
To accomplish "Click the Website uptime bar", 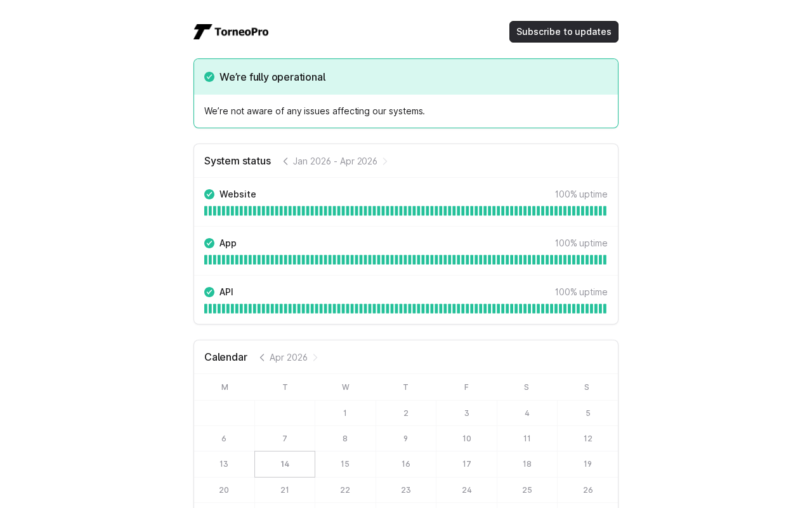I will 405,211.
